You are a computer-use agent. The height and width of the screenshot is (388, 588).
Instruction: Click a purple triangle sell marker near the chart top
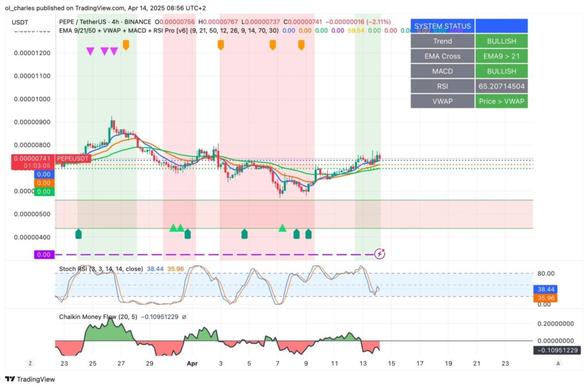(90, 52)
